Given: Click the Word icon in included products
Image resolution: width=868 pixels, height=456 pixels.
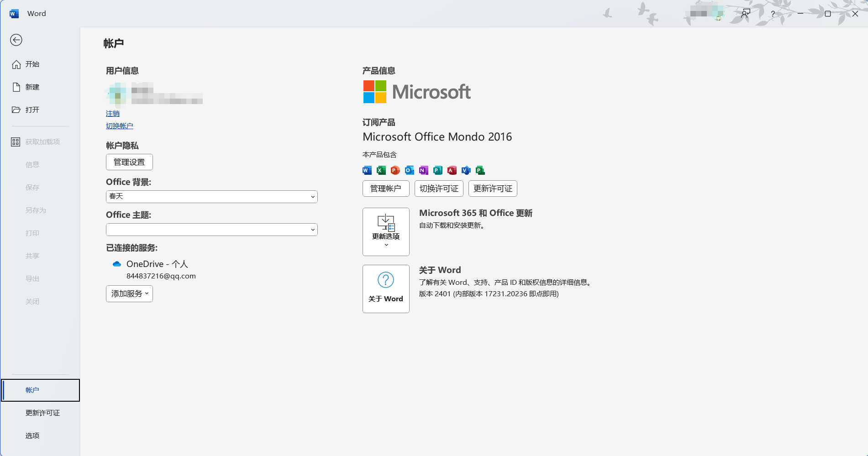Looking at the screenshot, I should click(367, 171).
